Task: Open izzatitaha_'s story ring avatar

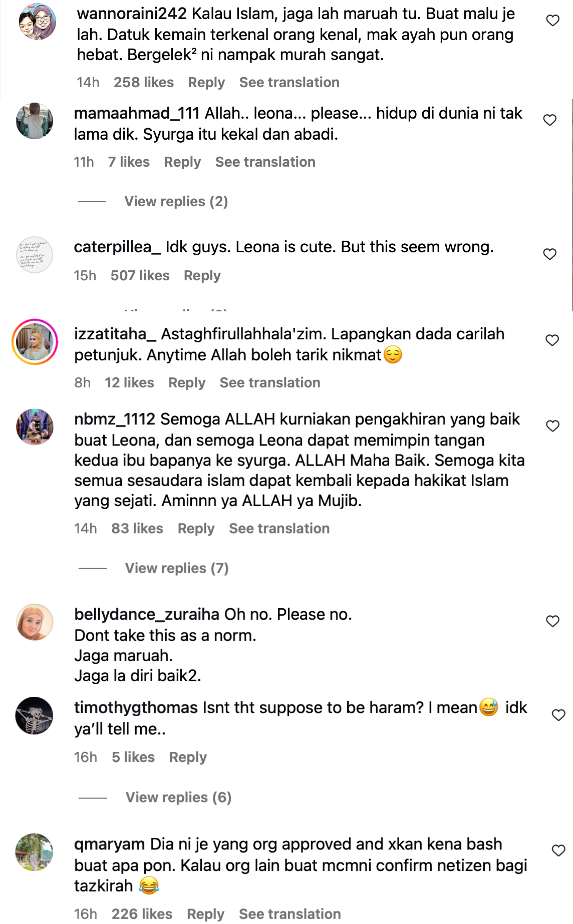Action: 35,342
